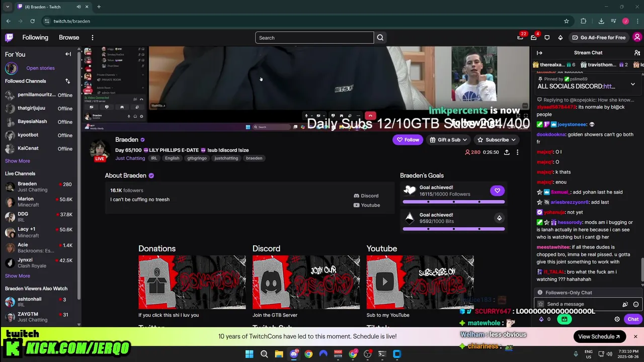Image resolution: width=644 pixels, height=362 pixels.
Task: Expand Show More under Followed Channels
Action: (x=18, y=161)
